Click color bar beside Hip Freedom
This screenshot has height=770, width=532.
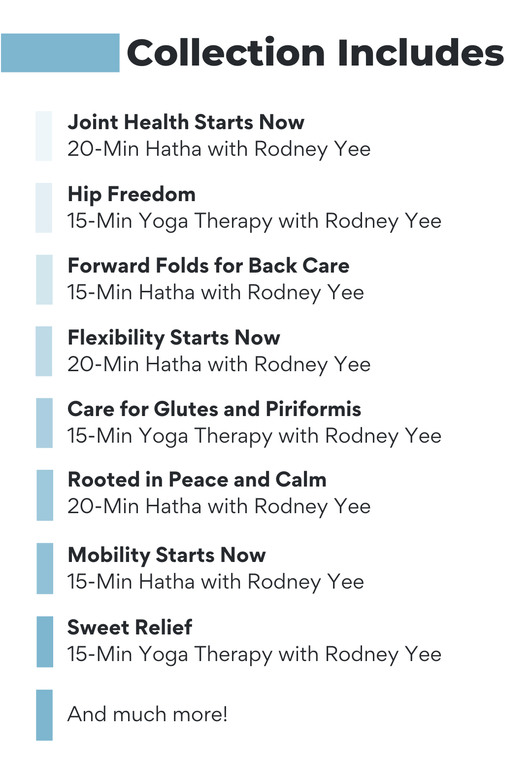pos(44,208)
